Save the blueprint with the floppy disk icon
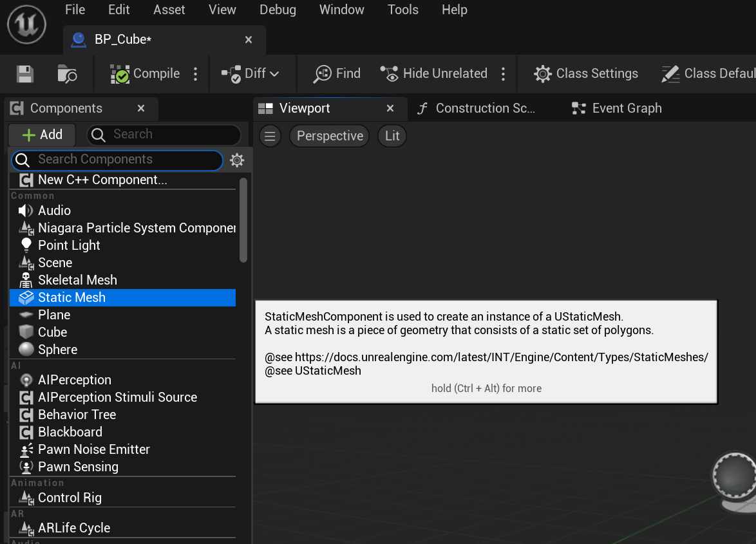Viewport: 756px width, 544px height. 25,74
